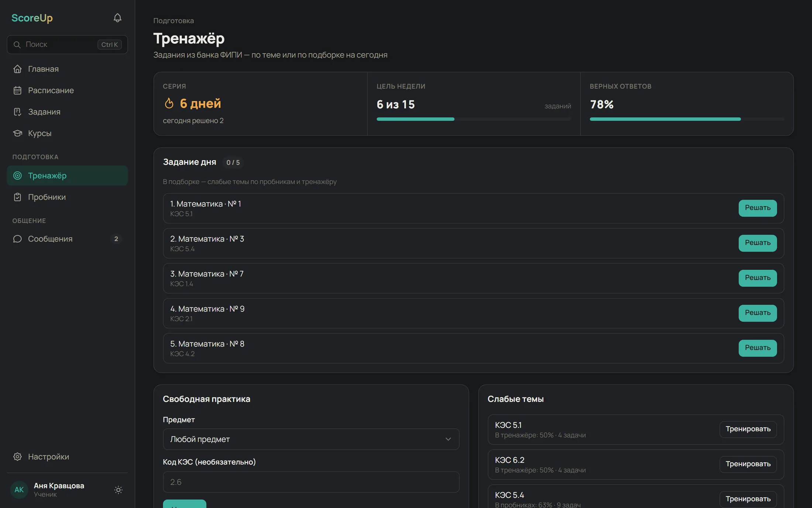The height and width of the screenshot is (508, 812).
Task: Click the weekly goal progress bar
Action: click(x=474, y=119)
